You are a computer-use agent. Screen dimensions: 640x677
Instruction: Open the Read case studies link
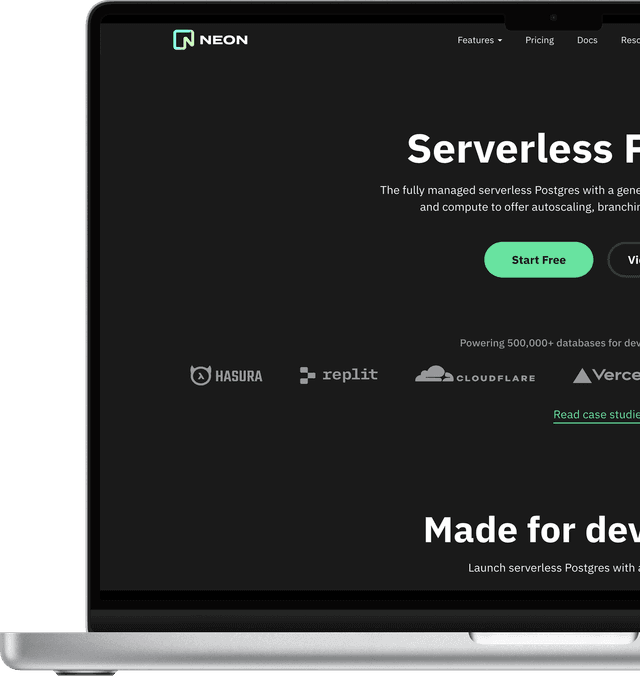[596, 415]
